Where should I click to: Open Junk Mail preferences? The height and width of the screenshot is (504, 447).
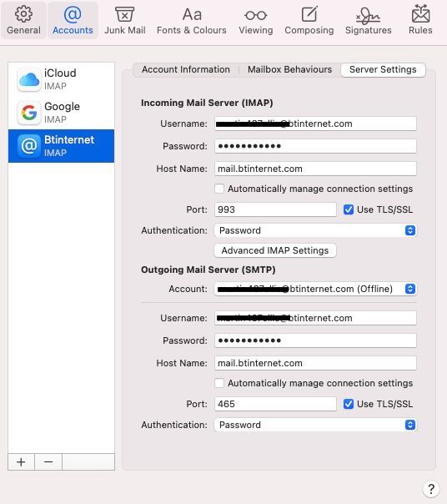(x=125, y=20)
